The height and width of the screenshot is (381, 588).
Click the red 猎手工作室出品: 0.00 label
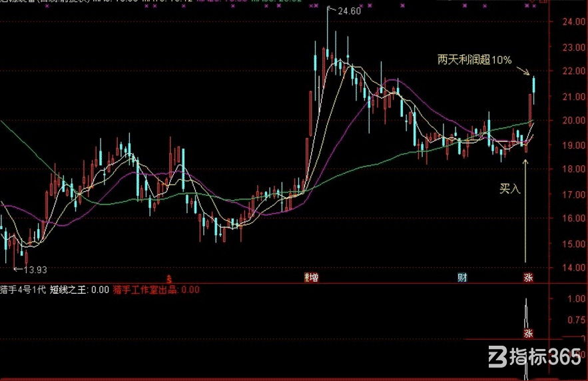[156, 290]
